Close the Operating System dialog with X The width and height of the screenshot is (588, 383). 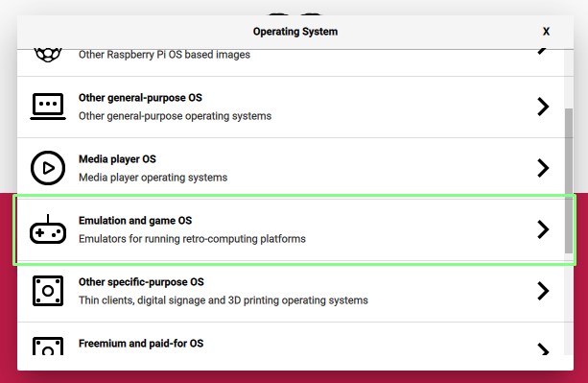point(547,32)
